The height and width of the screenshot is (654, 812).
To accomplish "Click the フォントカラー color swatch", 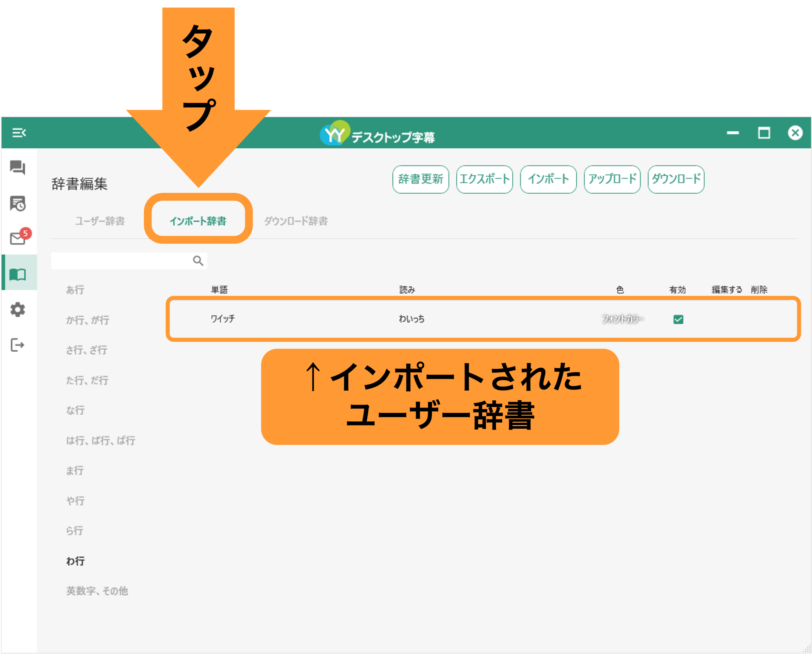I will [x=622, y=319].
